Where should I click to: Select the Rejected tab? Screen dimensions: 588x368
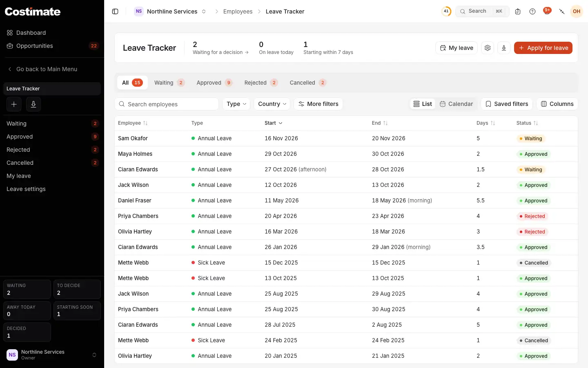261,83
